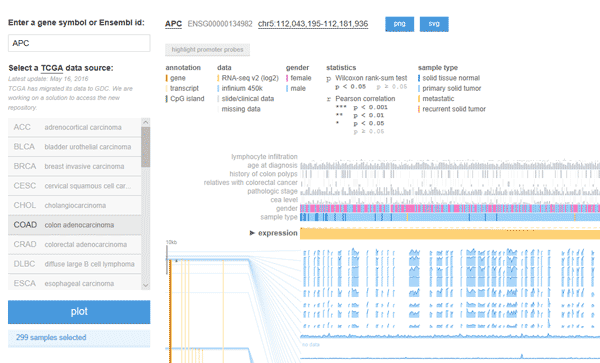The height and width of the screenshot is (363, 600).
Task: Click the primary solid tumor legend entry
Action: (450, 88)
